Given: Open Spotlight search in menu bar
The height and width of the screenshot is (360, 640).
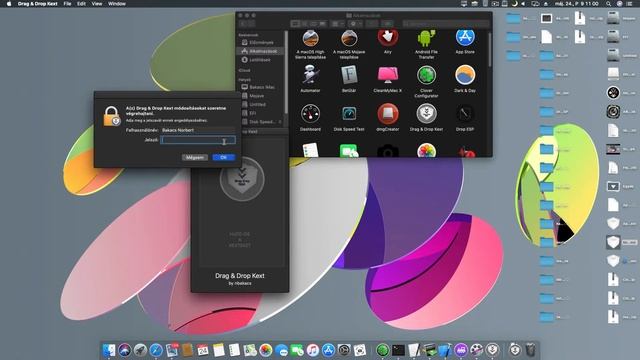Looking at the screenshot, I should coord(609,4).
